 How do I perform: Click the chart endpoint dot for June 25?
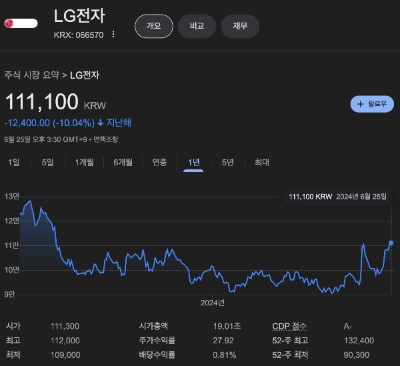(x=391, y=243)
